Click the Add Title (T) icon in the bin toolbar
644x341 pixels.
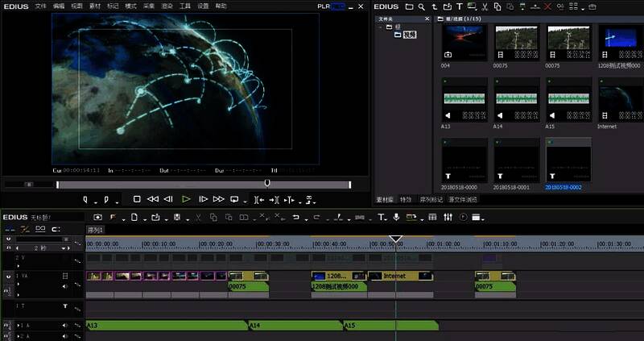[x=460, y=6]
